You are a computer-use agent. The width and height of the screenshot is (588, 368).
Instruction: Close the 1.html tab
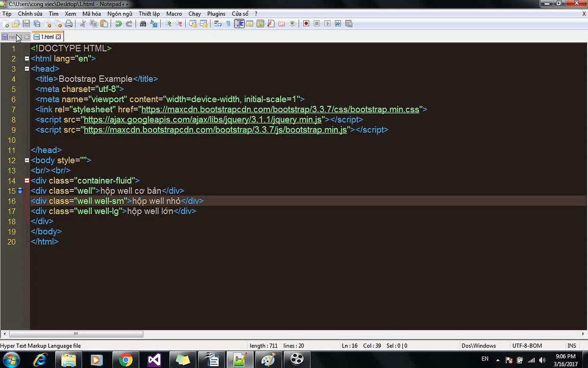coord(58,37)
